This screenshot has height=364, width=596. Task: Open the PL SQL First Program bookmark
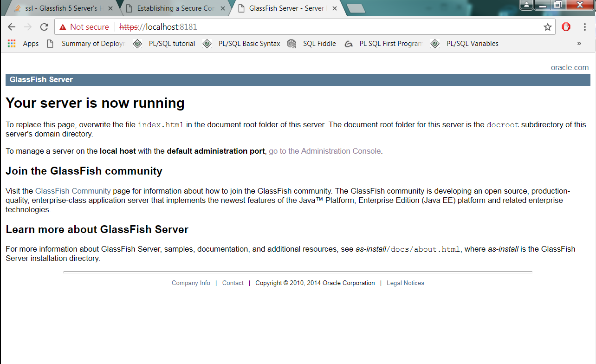(391, 44)
